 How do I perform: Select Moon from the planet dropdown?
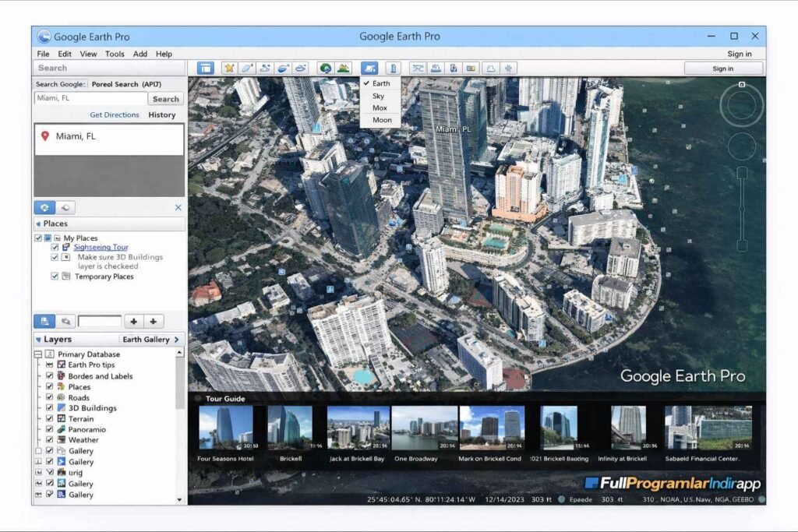pyautogui.click(x=381, y=119)
